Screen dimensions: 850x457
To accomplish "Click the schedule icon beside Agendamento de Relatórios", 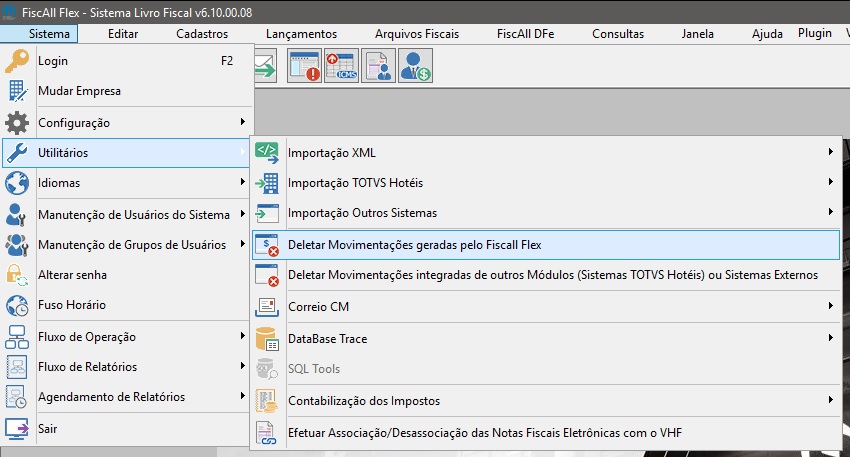I will [16, 397].
